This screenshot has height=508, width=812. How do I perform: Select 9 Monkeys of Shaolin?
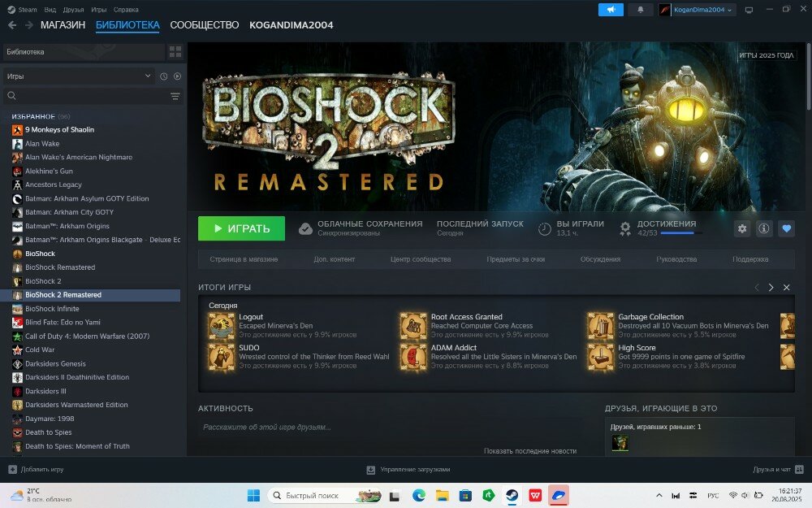[x=59, y=129]
